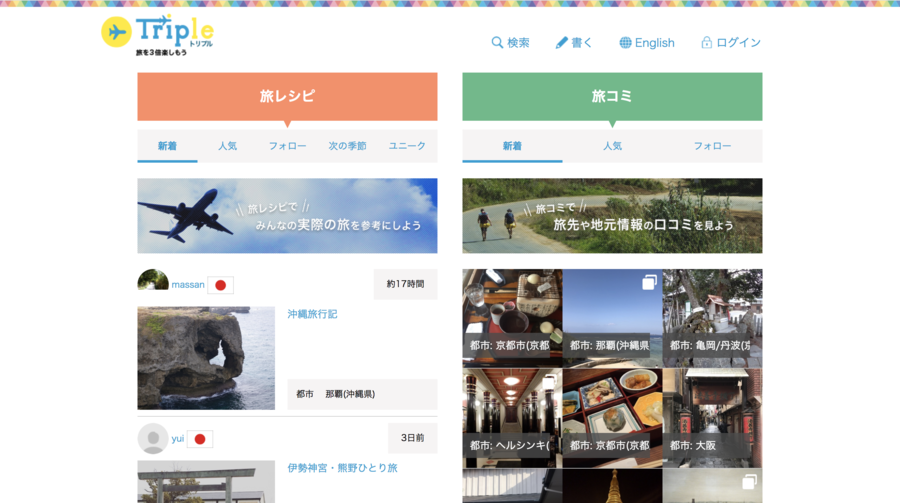900x503 pixels.
Task: Select フォロー tab under 旅レシピ
Action: pos(288,146)
